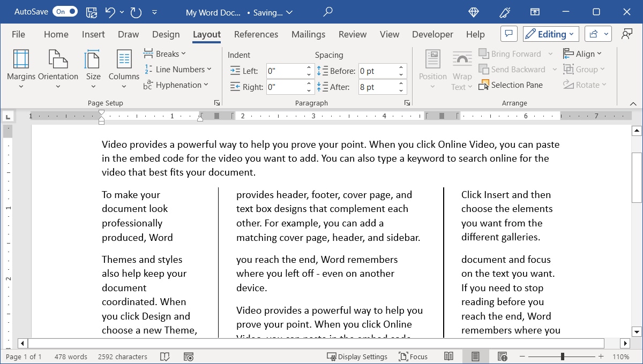Open the Page Setup dialog launcher
The height and width of the screenshot is (364, 643).
[x=216, y=102]
